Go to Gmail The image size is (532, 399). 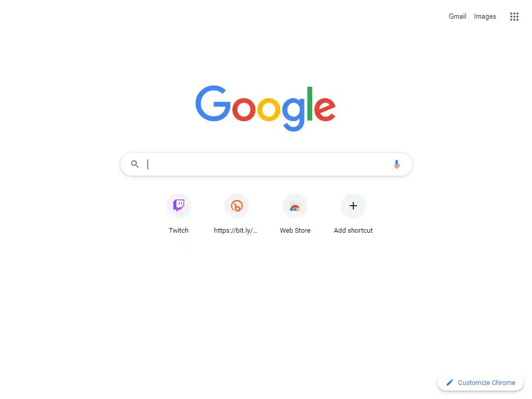[x=457, y=16]
